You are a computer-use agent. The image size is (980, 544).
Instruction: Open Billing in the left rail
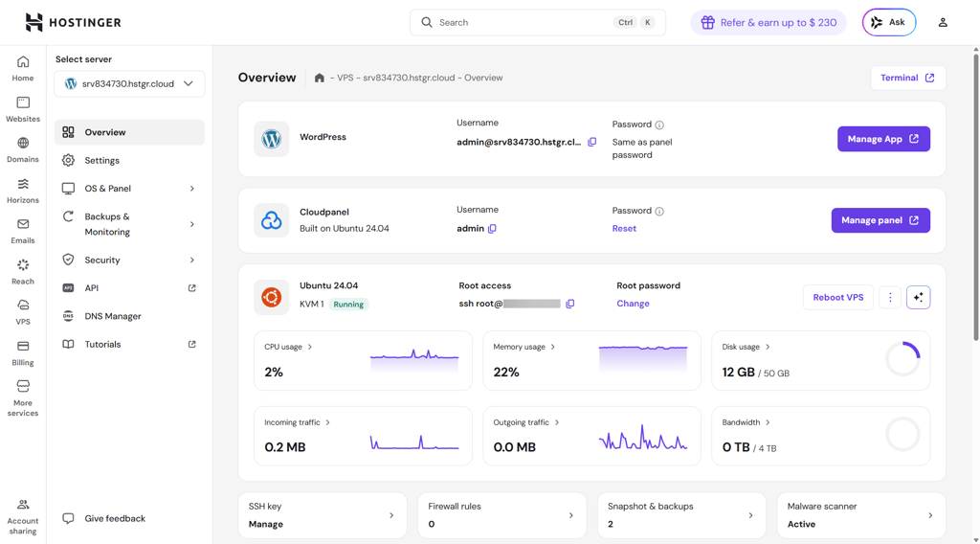pyautogui.click(x=23, y=353)
